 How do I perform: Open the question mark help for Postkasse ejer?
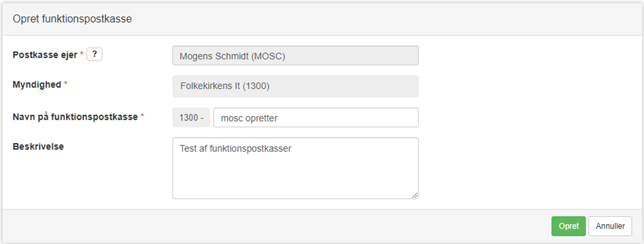94,54
